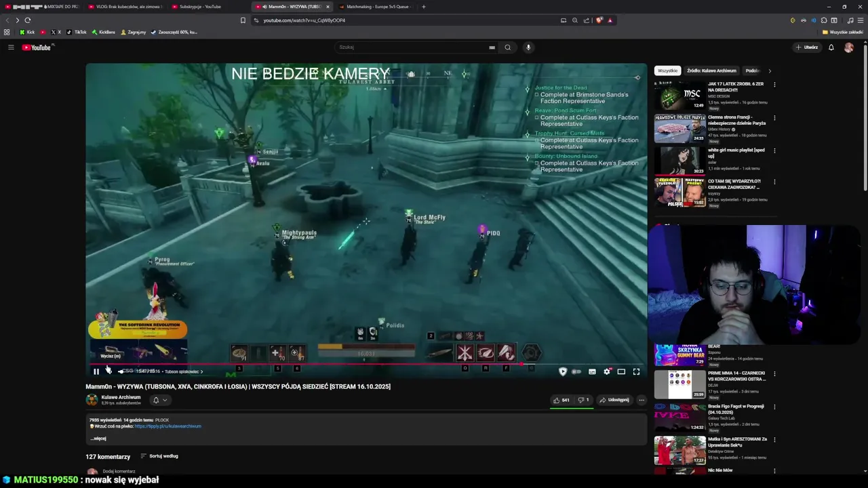Viewport: 868px width, 488px height.
Task: Switch to theater mode
Action: 621,371
